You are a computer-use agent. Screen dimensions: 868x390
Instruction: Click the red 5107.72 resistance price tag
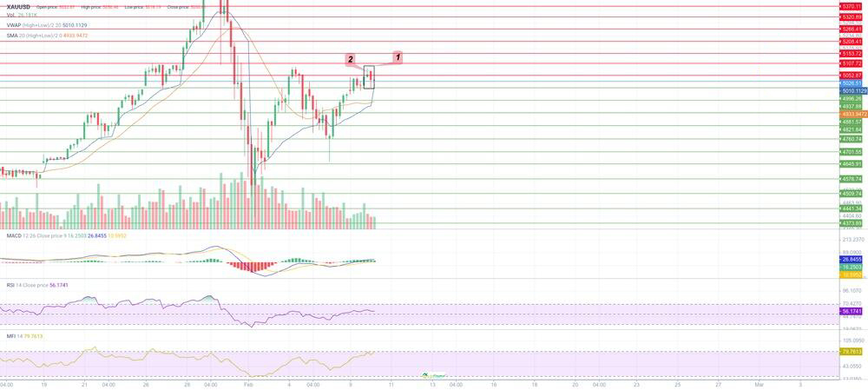851,63
